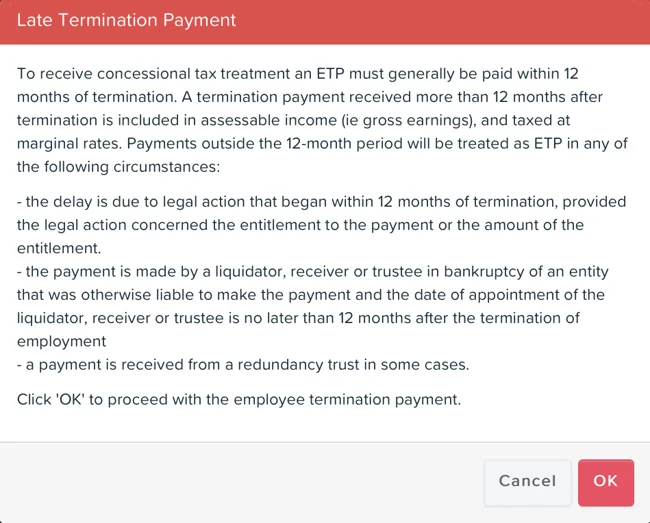Click the bullet about redundancy trust payment
This screenshot has height=523, width=650.
point(243,365)
